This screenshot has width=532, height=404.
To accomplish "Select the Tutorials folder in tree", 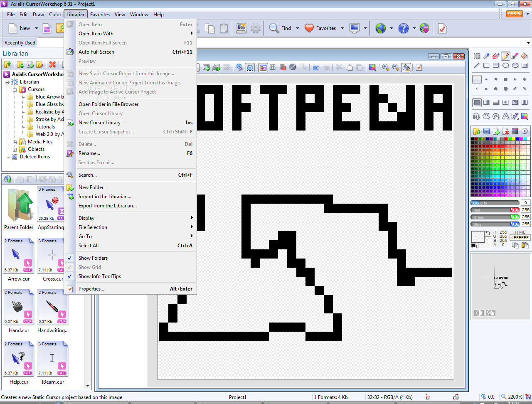I will [x=45, y=127].
